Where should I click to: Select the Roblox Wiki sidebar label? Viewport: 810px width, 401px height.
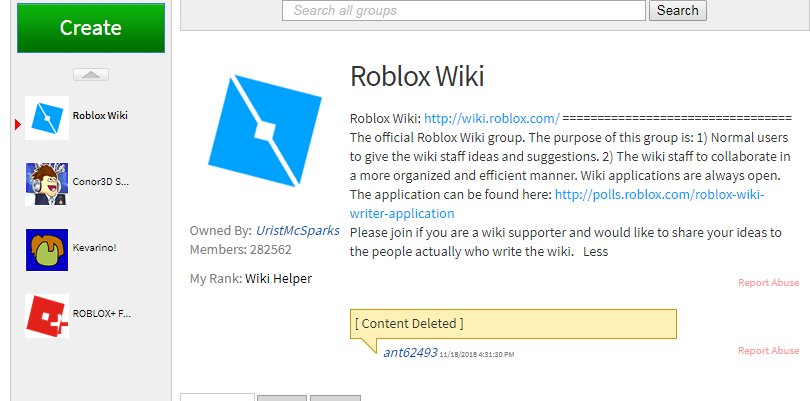pyautogui.click(x=100, y=115)
